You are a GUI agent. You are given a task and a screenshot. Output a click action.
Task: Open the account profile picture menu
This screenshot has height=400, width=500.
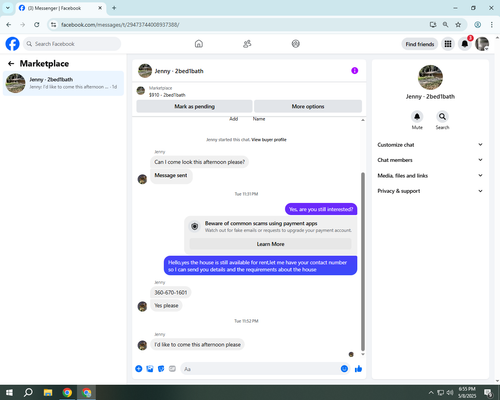click(482, 44)
